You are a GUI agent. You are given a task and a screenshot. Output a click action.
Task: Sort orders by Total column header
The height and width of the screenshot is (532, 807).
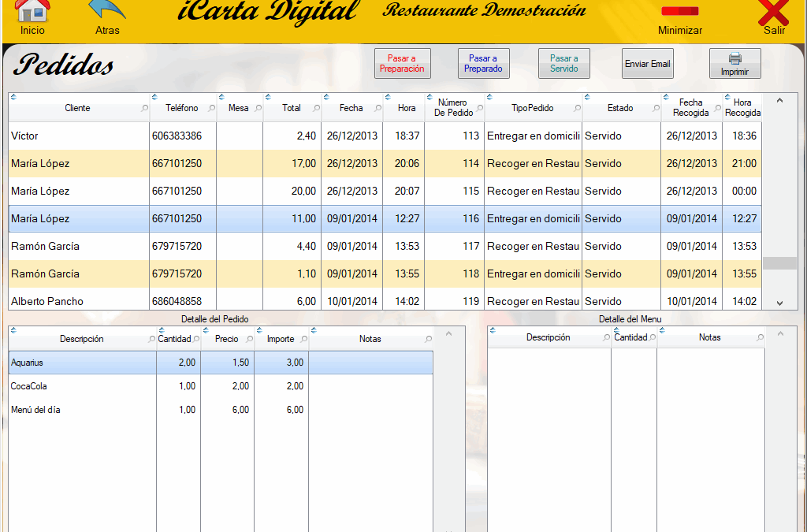292,108
